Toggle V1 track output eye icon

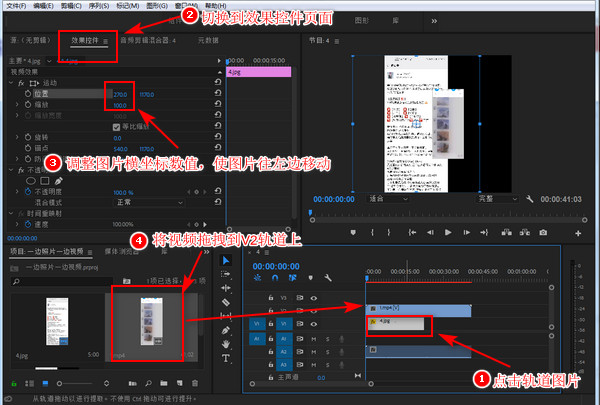(314, 324)
